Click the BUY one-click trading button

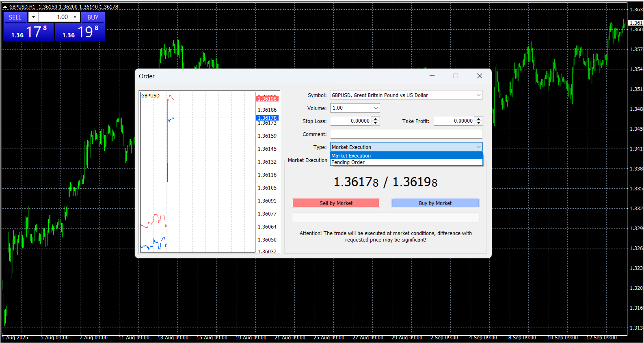point(93,17)
